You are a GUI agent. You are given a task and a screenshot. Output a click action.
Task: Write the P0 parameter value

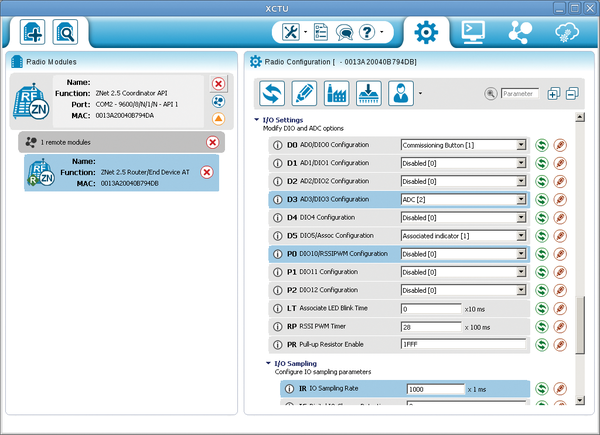click(560, 254)
